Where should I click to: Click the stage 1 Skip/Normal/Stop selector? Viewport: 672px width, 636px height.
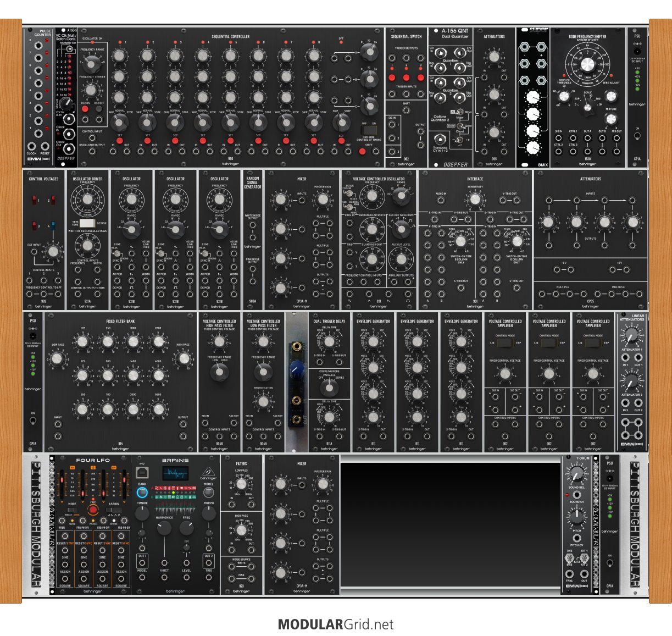tap(119, 121)
